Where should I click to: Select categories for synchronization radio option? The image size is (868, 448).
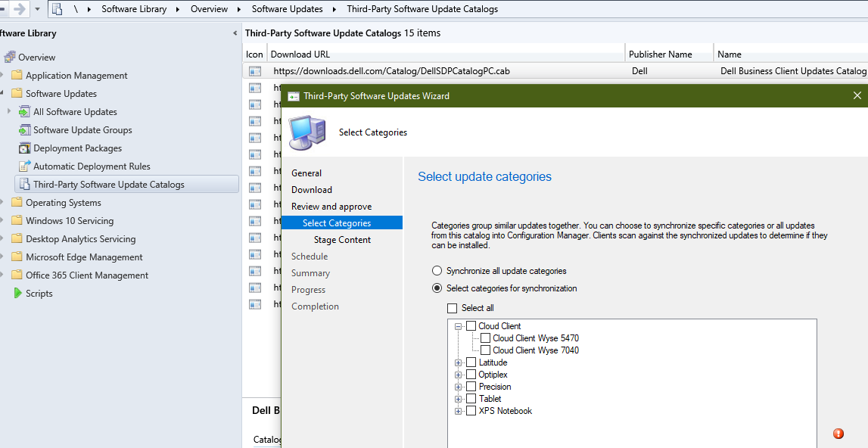pos(437,288)
